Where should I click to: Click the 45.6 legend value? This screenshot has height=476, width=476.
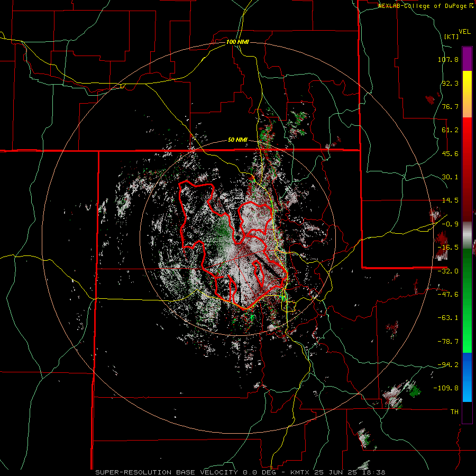pyautogui.click(x=450, y=153)
